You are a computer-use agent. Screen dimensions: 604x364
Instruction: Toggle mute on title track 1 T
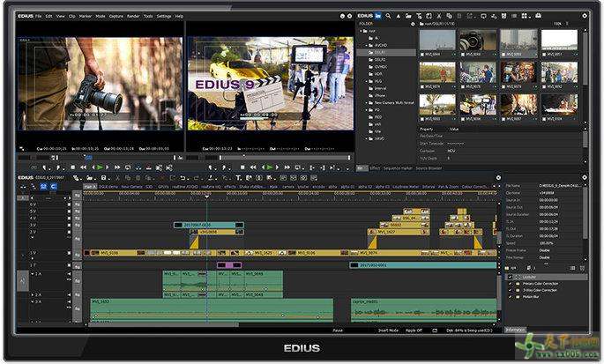point(70,265)
